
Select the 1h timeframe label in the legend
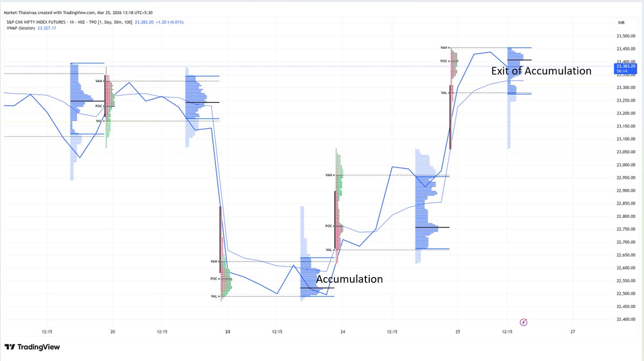pos(71,23)
